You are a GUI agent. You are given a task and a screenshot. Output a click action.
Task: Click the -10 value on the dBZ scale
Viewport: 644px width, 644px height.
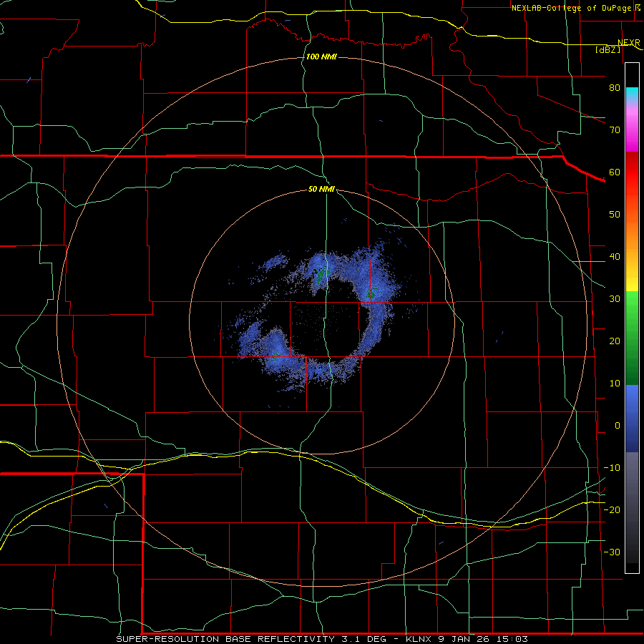pyautogui.click(x=612, y=468)
